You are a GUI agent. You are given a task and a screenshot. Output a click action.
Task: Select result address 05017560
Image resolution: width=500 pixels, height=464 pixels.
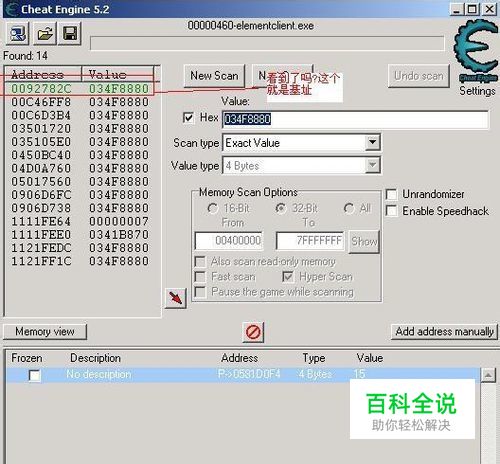pyautogui.click(x=41, y=182)
